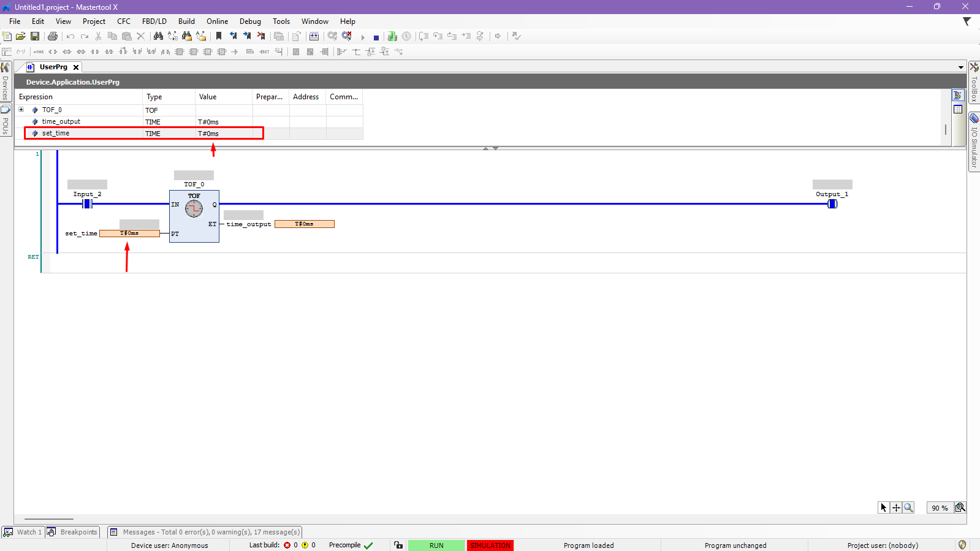This screenshot has height=551, width=980.
Task: Select the magnifier zoom tool
Action: (908, 507)
